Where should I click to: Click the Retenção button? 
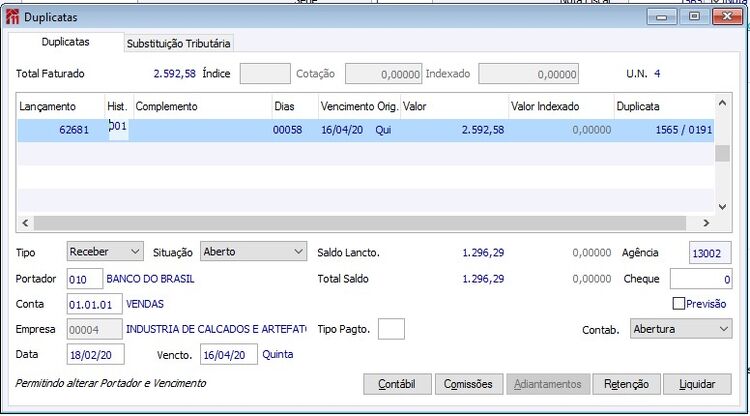[x=626, y=384]
